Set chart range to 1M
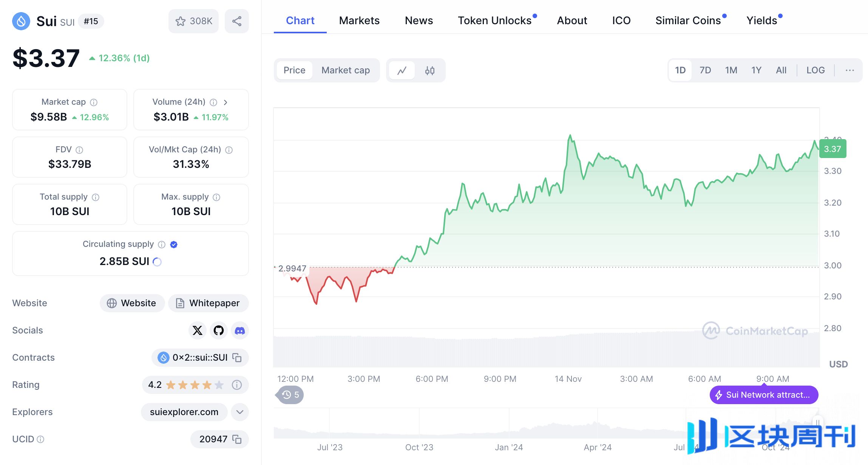This screenshot has width=868, height=465. [731, 70]
